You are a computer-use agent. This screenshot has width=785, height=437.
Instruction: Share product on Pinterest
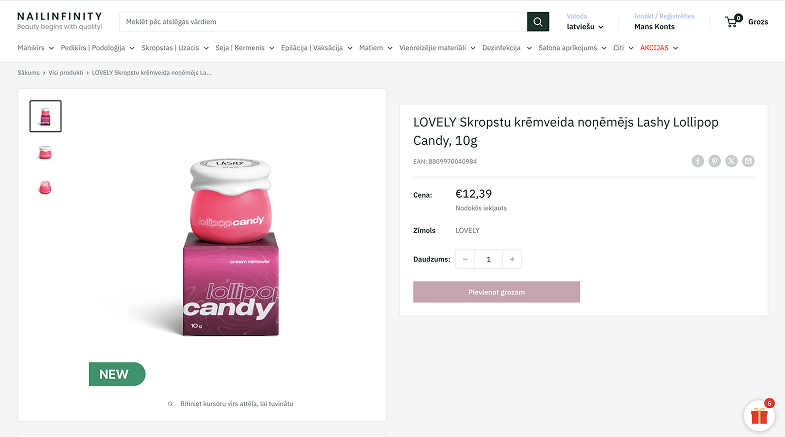715,161
